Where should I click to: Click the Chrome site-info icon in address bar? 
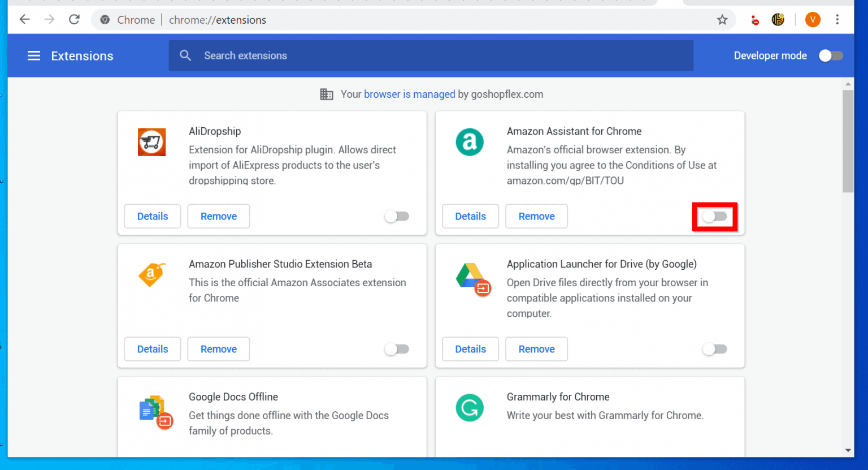105,20
